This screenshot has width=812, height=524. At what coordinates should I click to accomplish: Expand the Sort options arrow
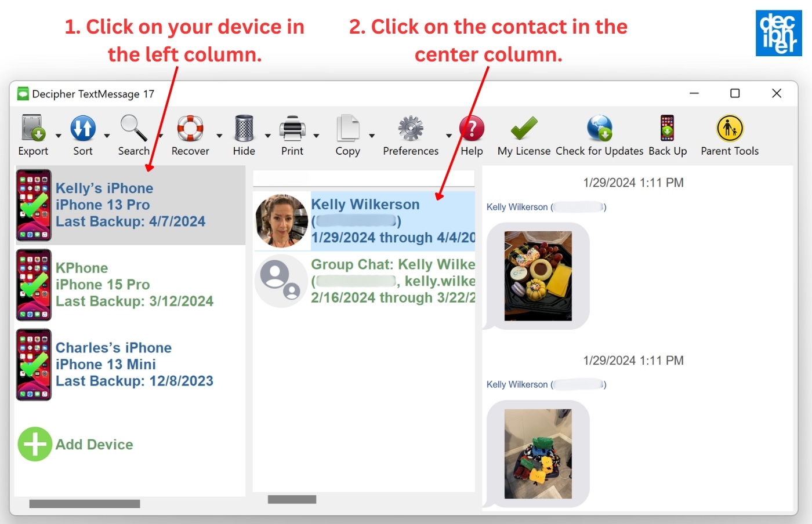coord(107,136)
